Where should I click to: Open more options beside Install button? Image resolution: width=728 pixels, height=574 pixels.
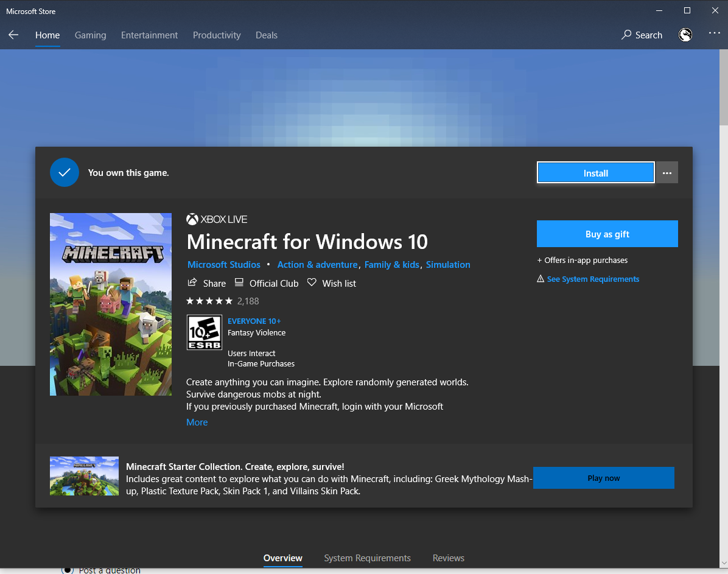[667, 173]
